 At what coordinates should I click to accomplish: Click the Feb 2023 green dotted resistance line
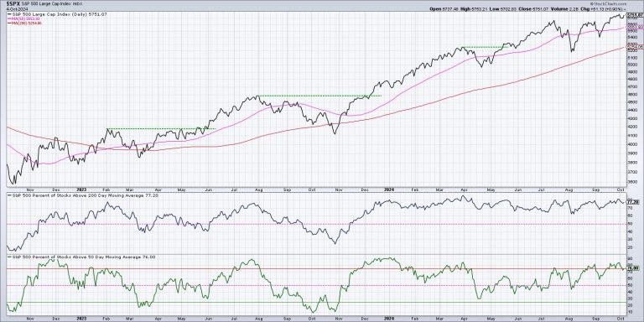point(161,129)
